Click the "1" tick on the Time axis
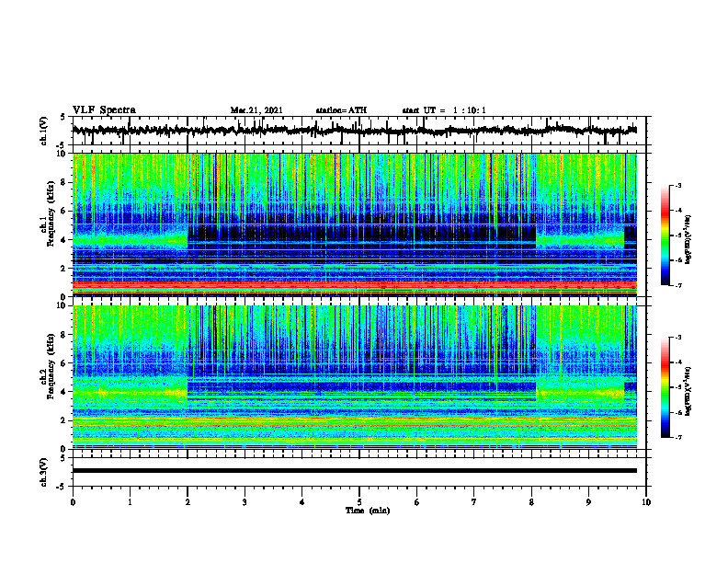Image resolution: width=728 pixels, height=563 pixels. 130,502
